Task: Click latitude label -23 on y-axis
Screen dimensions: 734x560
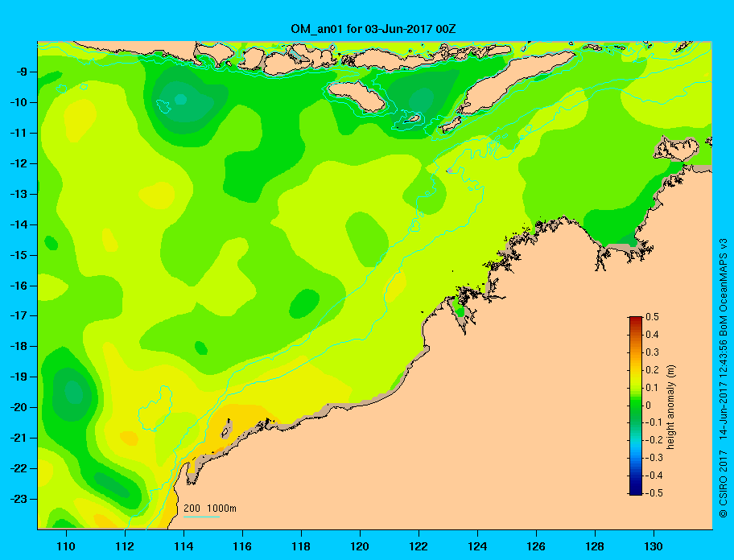Action: (x=19, y=499)
